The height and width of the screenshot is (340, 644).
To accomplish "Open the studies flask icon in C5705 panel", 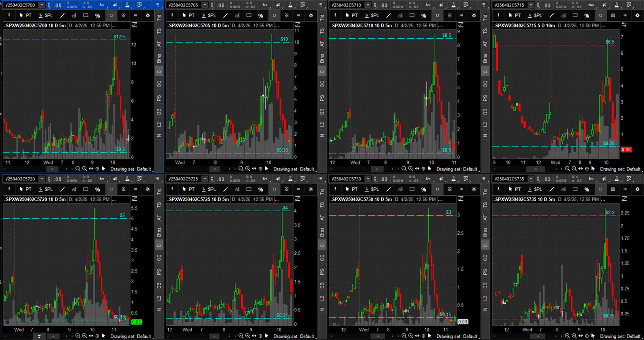I will 290,5.
